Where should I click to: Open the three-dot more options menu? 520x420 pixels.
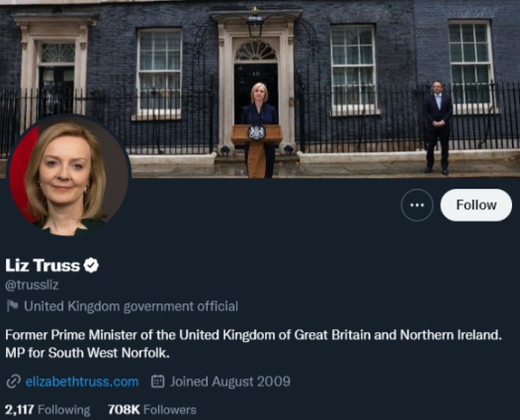(417, 205)
